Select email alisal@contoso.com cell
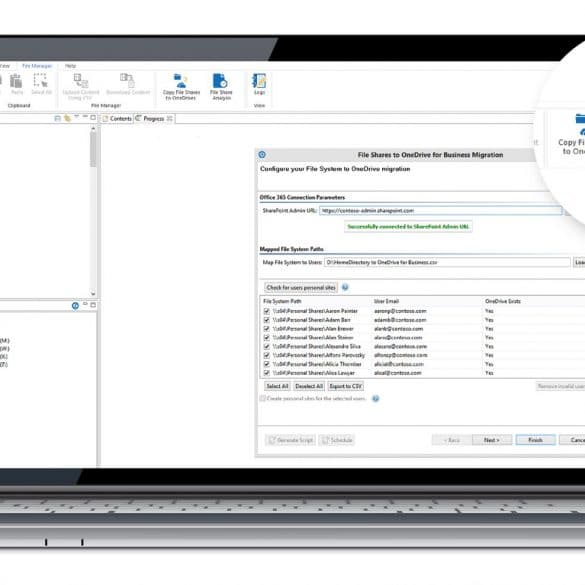 click(397, 373)
